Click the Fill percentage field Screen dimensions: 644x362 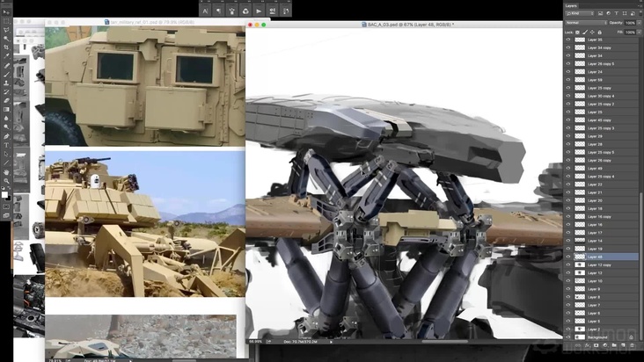point(630,32)
